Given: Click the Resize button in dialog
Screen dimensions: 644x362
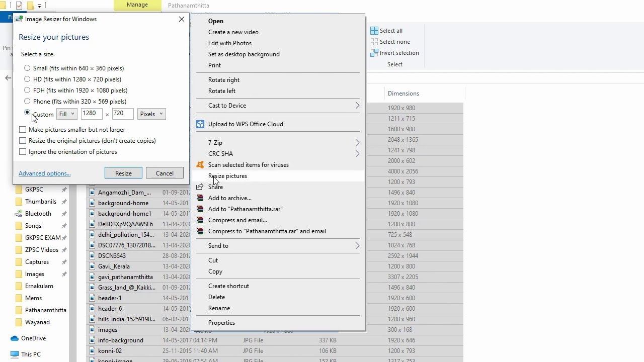Looking at the screenshot, I should [123, 173].
